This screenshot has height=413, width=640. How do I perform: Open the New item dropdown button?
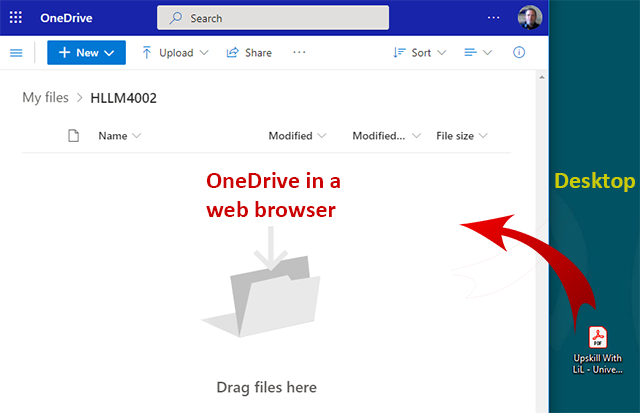[x=87, y=53]
